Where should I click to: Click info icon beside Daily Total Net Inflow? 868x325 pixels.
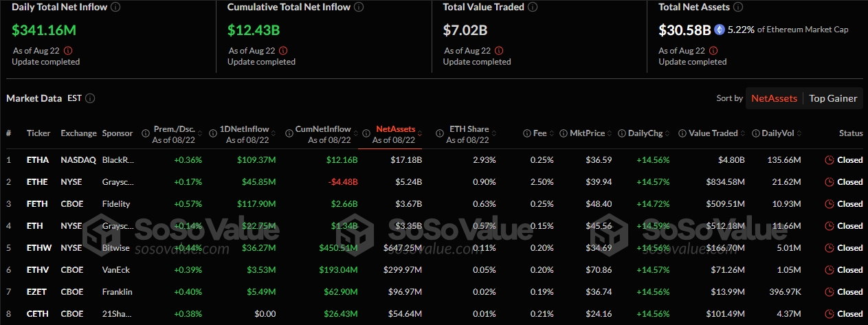click(x=116, y=7)
